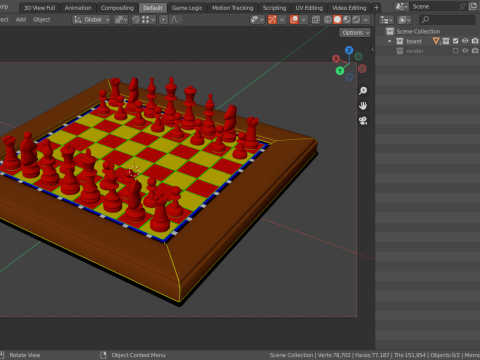Select solid viewport shading mode
Image resolution: width=480 pixels, height=360 pixels.
pos(337,20)
